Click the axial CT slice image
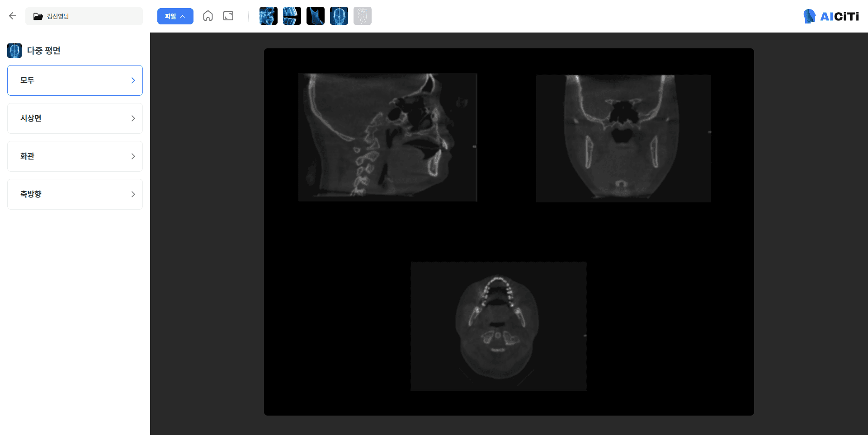 click(x=498, y=326)
